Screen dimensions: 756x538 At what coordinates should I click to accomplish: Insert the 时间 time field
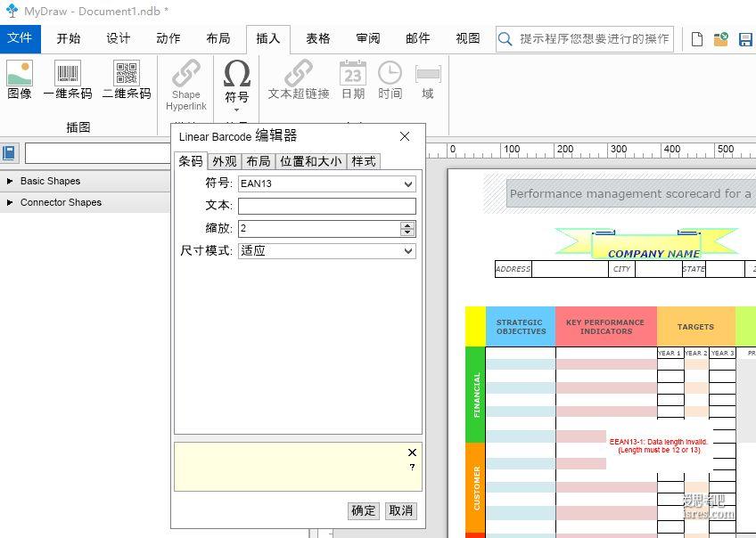point(390,79)
